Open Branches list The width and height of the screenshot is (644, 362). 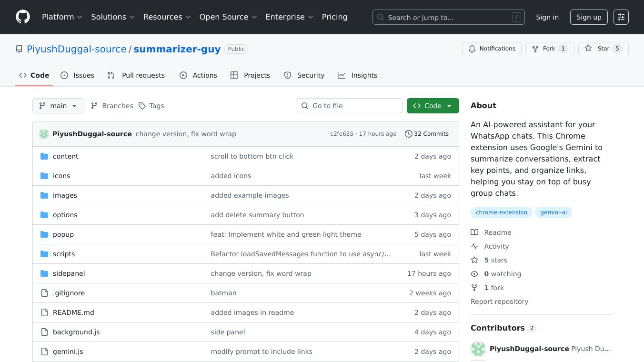(112, 106)
